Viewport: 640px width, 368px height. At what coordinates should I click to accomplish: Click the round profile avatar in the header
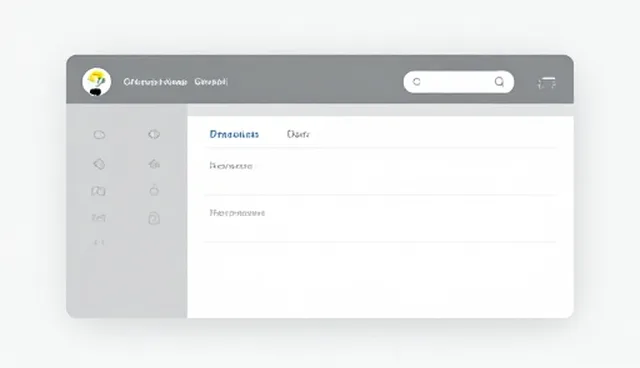point(96,82)
